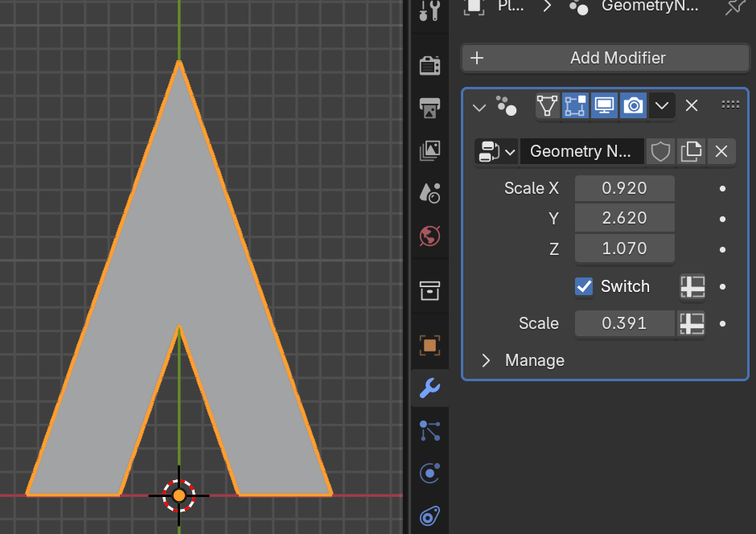Duplicate the node group datablock
The width and height of the screenshot is (756, 534).
click(691, 152)
